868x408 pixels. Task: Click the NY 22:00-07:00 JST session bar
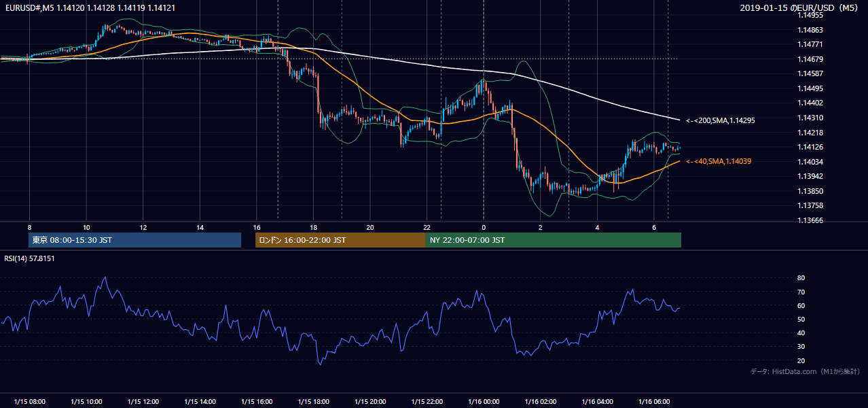(554, 240)
